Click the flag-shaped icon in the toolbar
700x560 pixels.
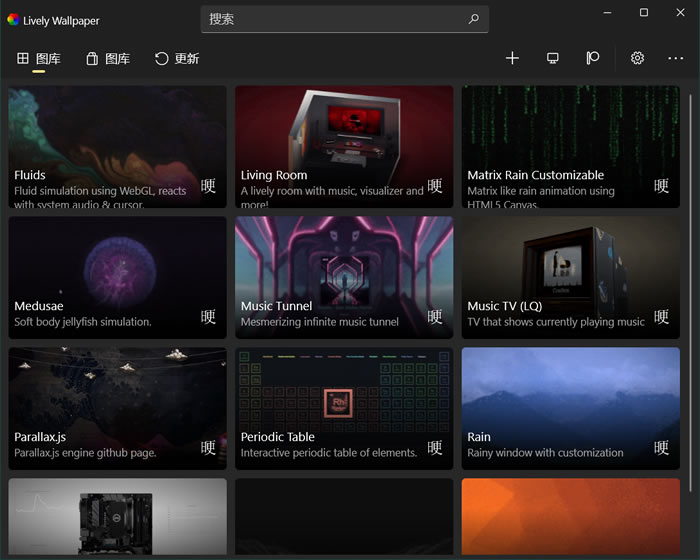click(593, 58)
